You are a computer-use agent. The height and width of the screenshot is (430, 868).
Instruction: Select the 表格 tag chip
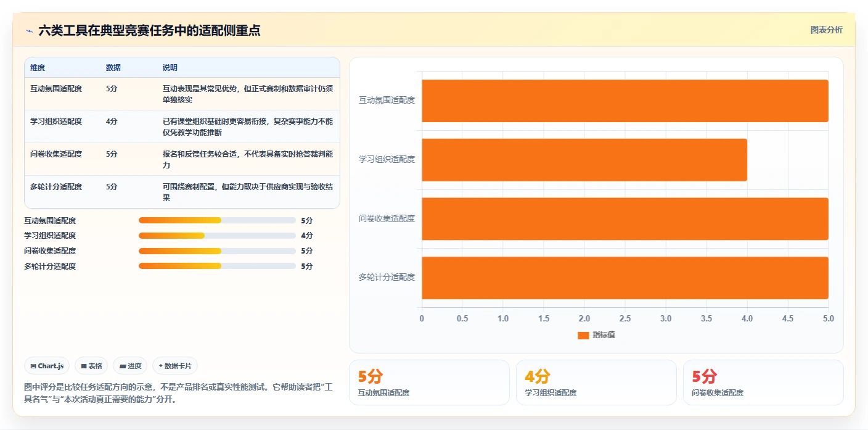tap(91, 366)
